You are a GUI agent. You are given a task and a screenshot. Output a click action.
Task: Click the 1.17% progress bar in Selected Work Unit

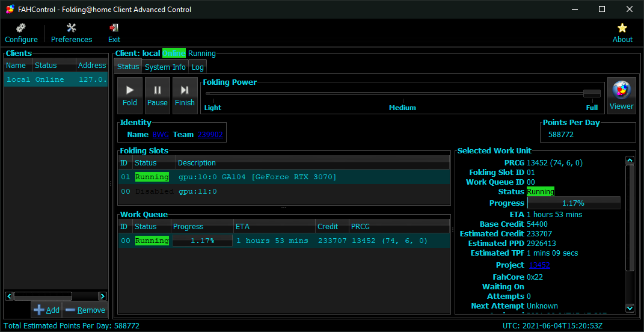tap(574, 203)
